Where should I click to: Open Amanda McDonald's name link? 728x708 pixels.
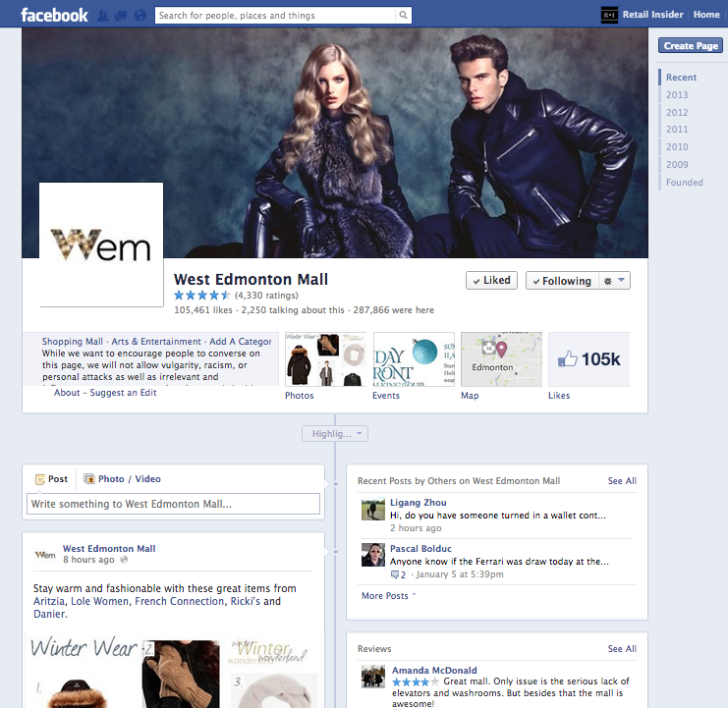(434, 671)
